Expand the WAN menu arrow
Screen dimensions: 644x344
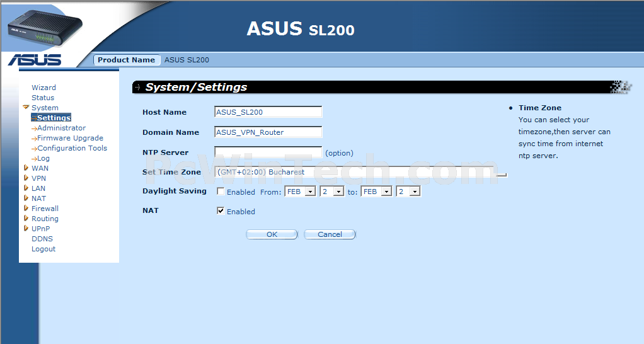(x=26, y=168)
